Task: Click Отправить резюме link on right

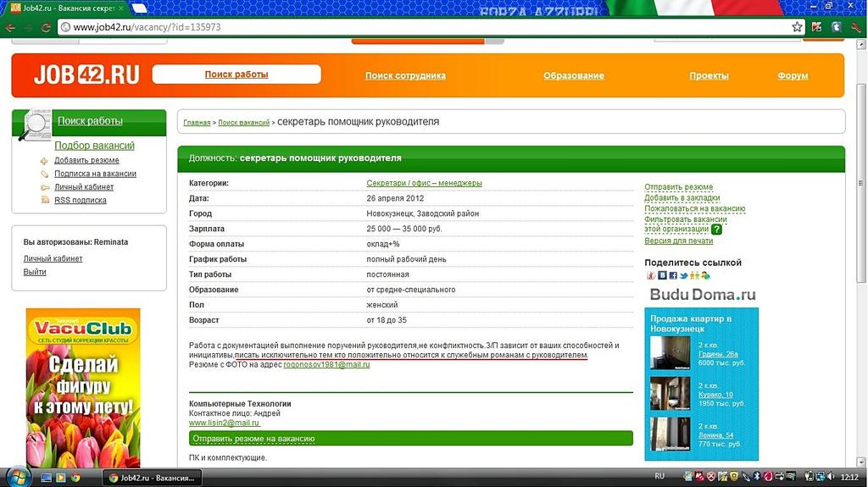Action: 679,187
